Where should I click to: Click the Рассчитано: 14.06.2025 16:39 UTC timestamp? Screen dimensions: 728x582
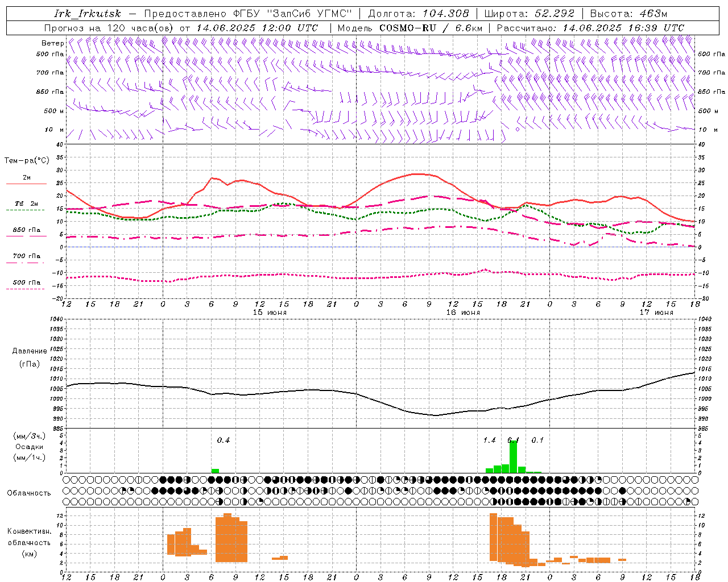click(590, 28)
